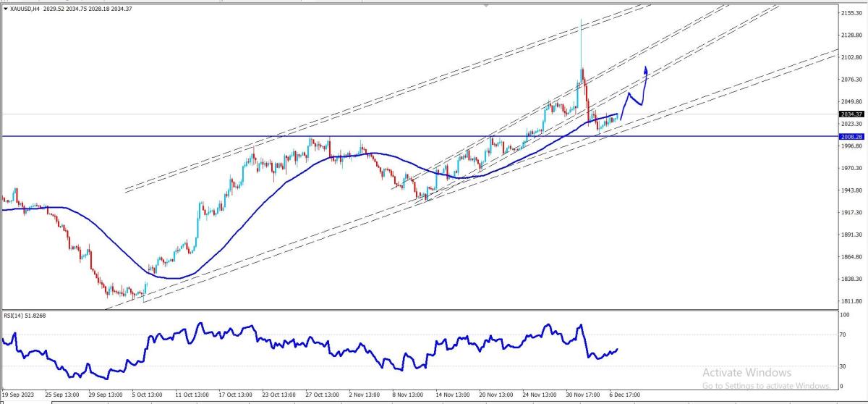868x404 pixels.
Task: Click the 2049.80 price scale value
Action: coord(851,101)
